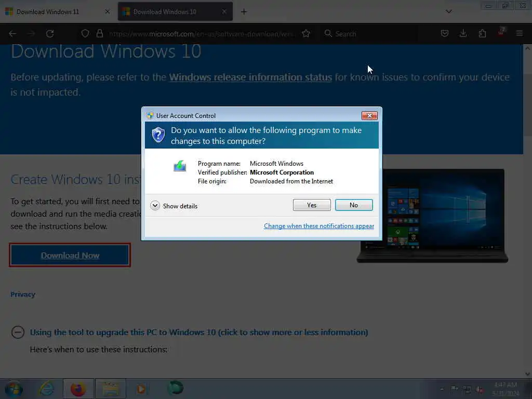Click 'Microsoft Corporation' verified publisher text
The image size is (532, 399).
[x=282, y=172]
